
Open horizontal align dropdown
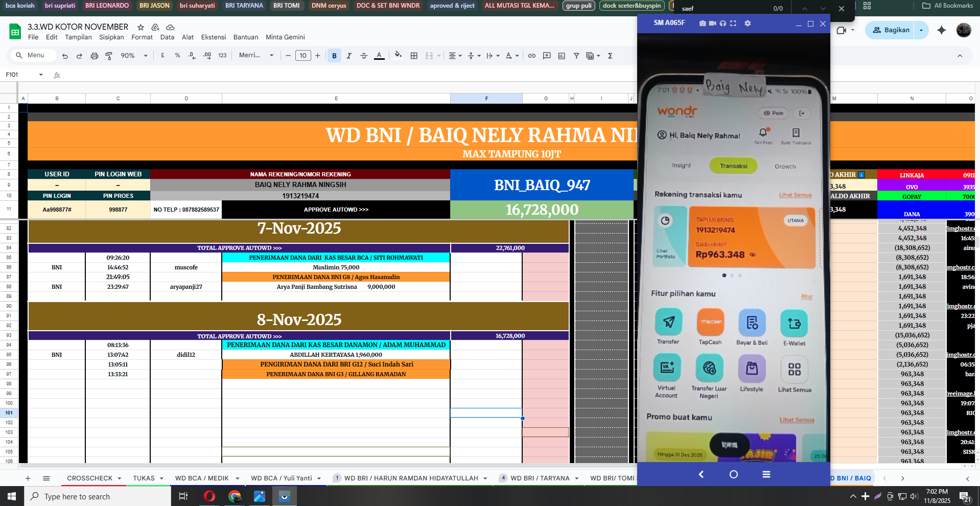tap(455, 56)
